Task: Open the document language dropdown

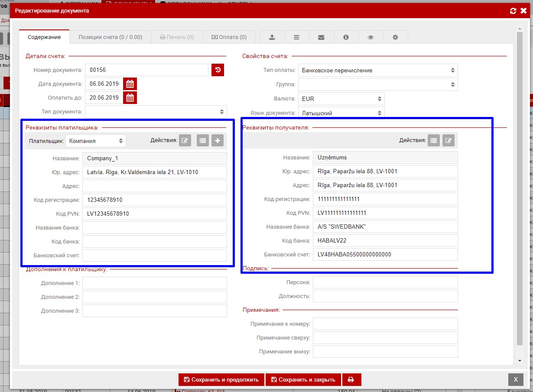Action: [x=341, y=113]
